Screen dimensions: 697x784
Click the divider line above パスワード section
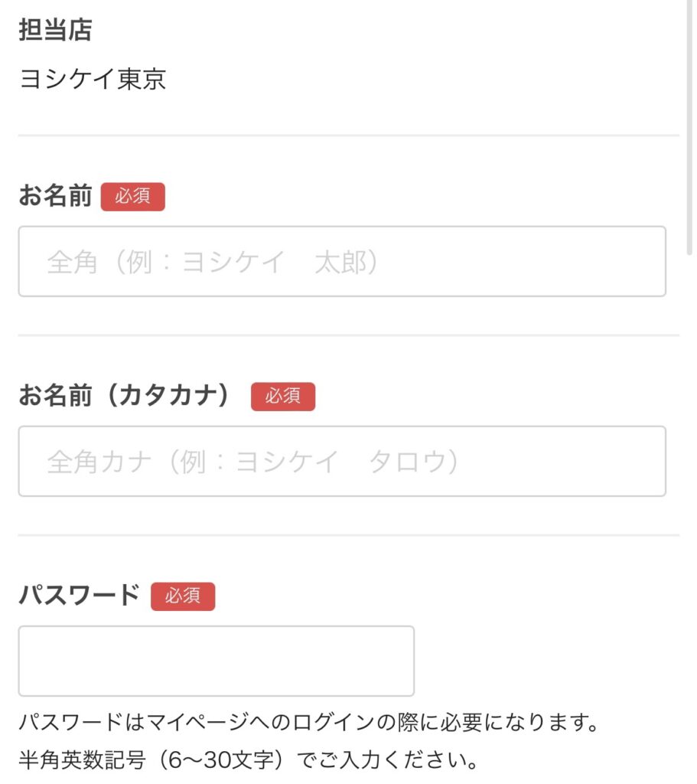coord(348,534)
